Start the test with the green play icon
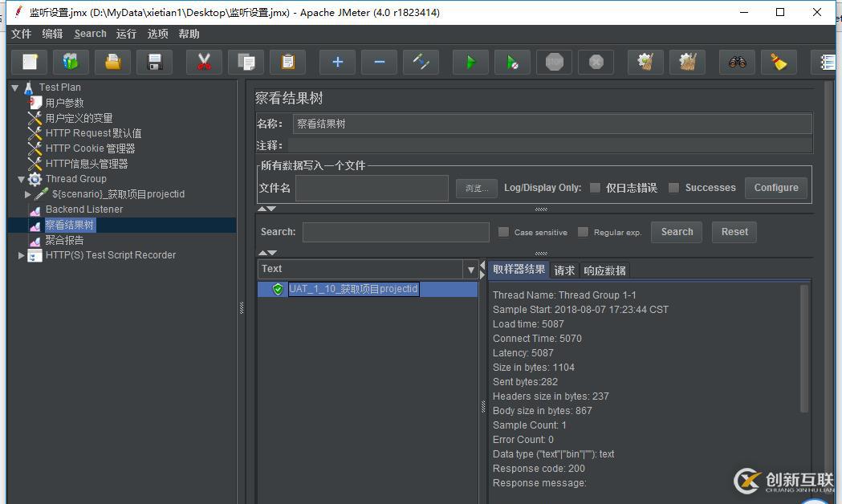This screenshot has height=504, width=842. pos(470,61)
